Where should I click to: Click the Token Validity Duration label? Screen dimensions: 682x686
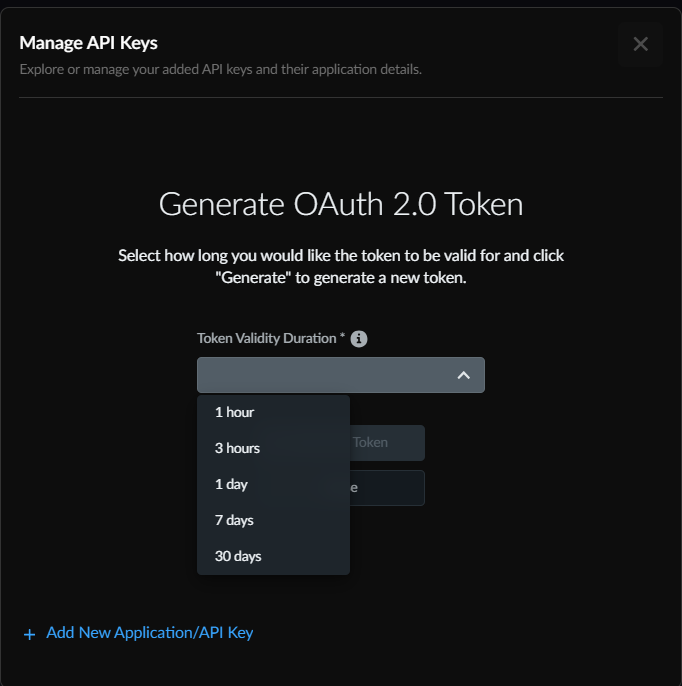(x=266, y=339)
